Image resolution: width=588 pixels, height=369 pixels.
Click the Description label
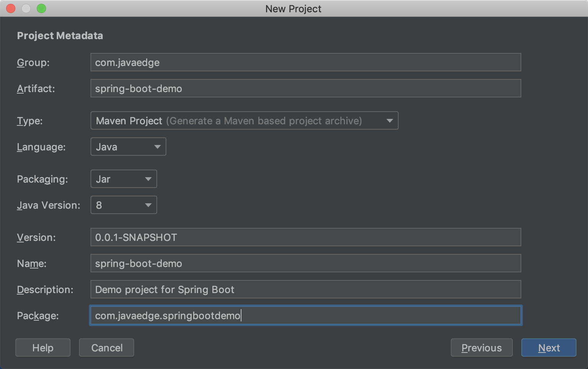[x=45, y=290]
